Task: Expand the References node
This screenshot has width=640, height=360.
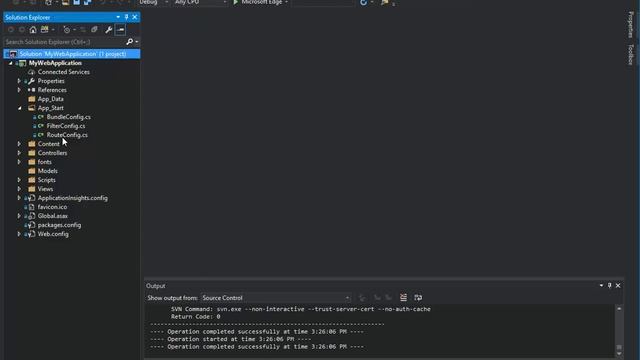Action: pyautogui.click(x=19, y=90)
